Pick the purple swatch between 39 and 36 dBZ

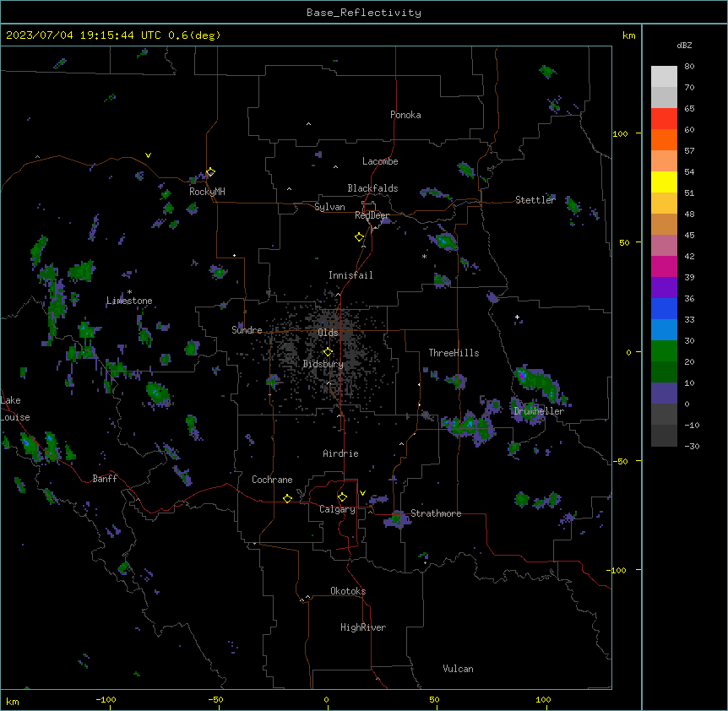point(664,287)
